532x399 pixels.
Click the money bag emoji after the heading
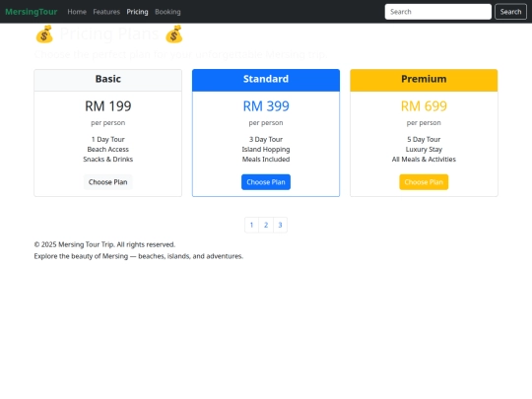(x=174, y=33)
